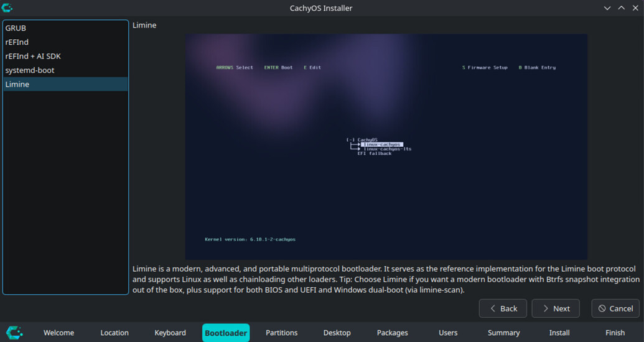The width and height of the screenshot is (644, 342).
Task: Cancel the installation
Action: 615,308
